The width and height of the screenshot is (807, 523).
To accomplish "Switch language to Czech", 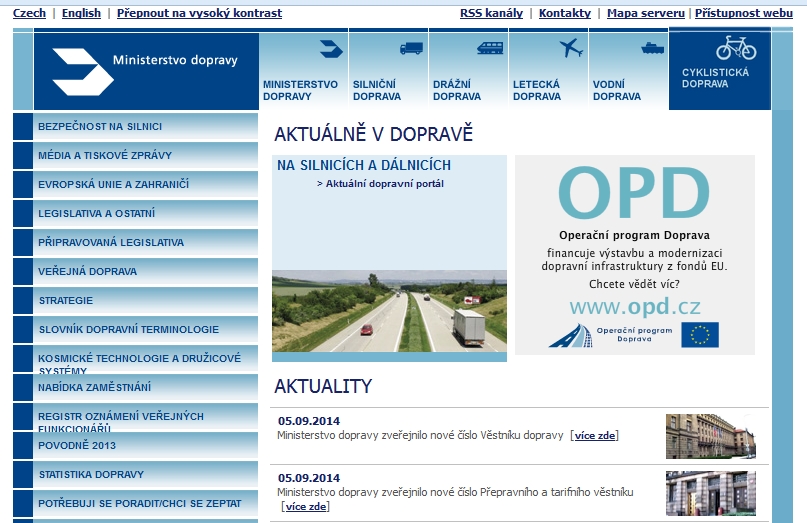I will (29, 13).
